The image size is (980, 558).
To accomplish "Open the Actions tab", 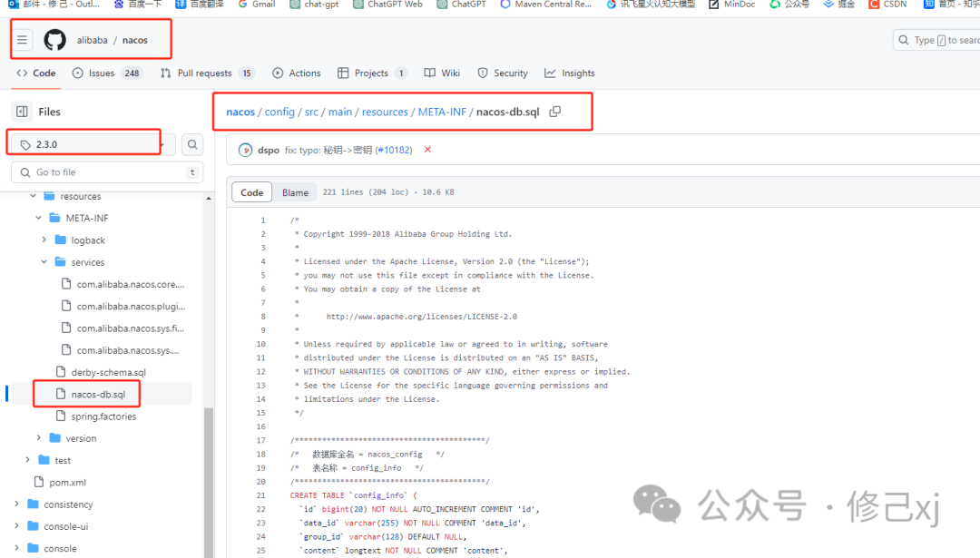I will pos(297,73).
